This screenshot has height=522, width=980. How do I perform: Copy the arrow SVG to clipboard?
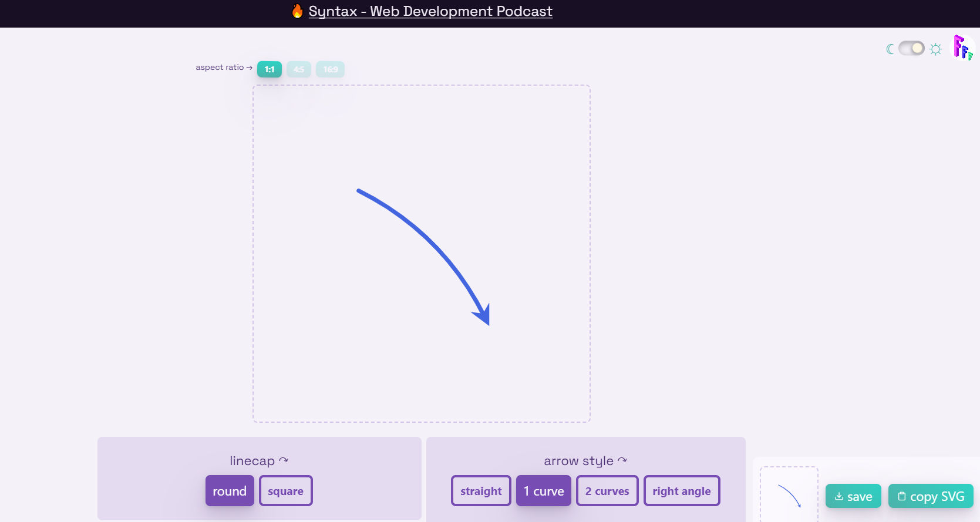(931, 496)
